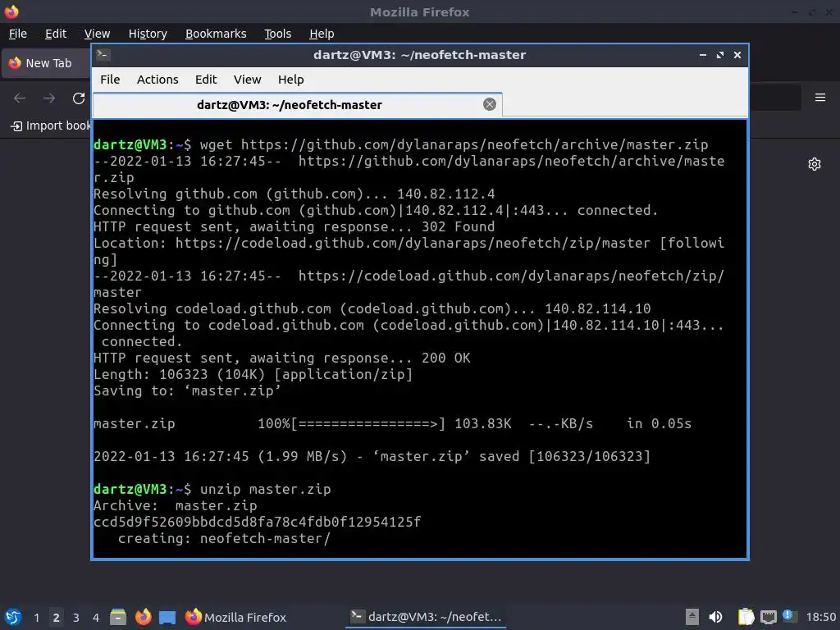Click Import bookmarks in the Firefox toolbar
Image resolution: width=840 pixels, height=630 pixels.
(51, 126)
